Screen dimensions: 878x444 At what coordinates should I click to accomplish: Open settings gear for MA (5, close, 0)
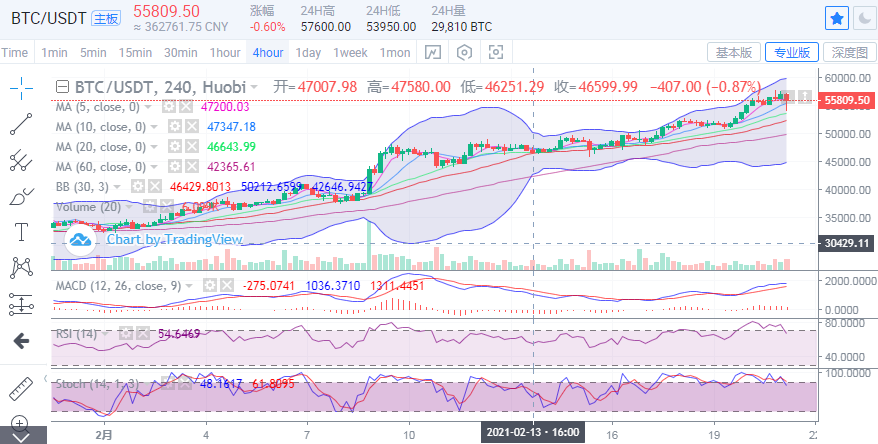[x=169, y=106]
